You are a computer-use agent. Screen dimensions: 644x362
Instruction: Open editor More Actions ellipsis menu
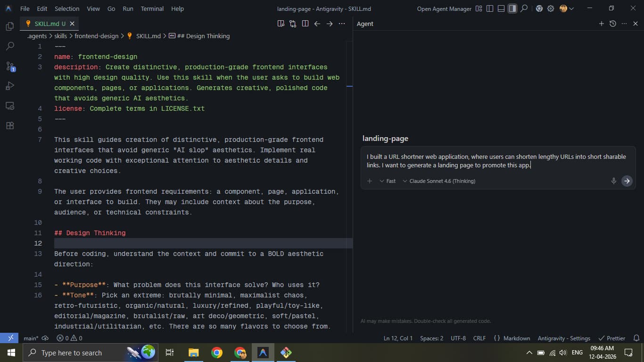pos(342,24)
